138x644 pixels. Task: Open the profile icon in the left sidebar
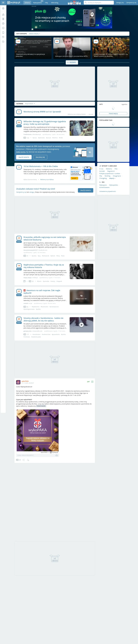[3, 8]
